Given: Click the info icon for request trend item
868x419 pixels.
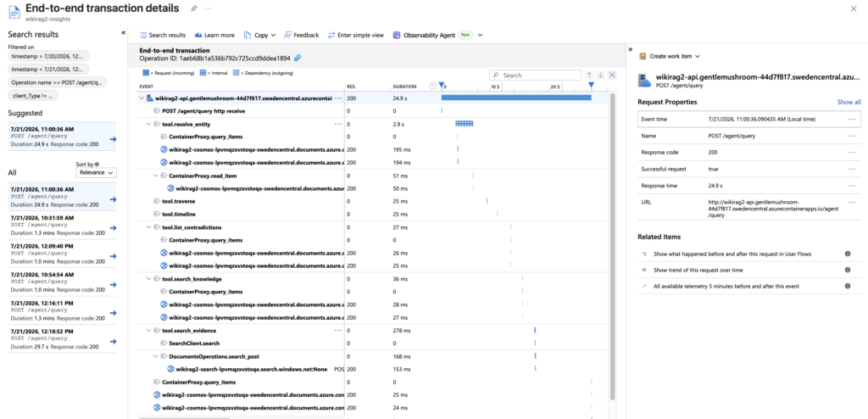Looking at the screenshot, I should click(848, 270).
